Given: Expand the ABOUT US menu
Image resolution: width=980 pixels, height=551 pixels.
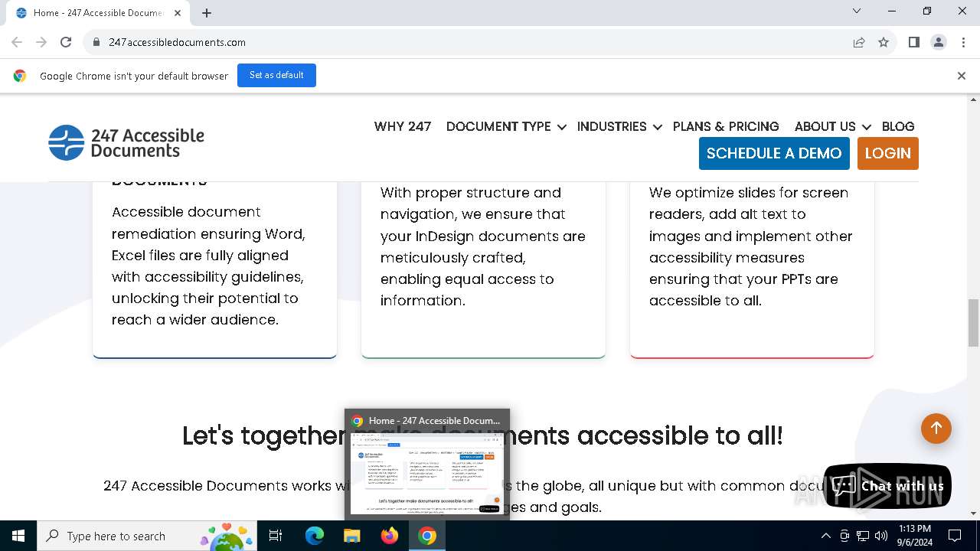Looking at the screenshot, I should tap(832, 126).
